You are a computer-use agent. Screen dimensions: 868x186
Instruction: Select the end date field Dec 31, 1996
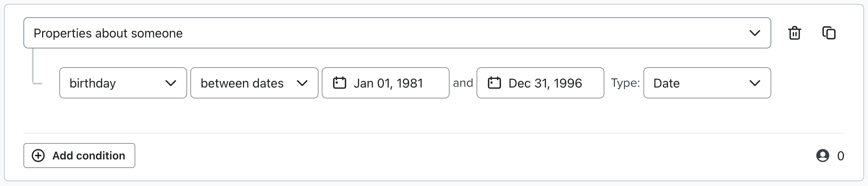[x=545, y=83]
